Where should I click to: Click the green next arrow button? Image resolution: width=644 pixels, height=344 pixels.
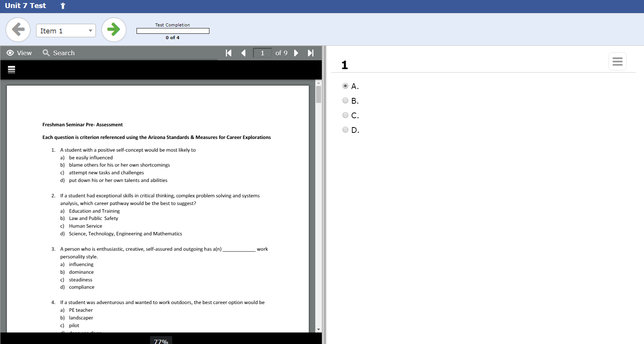point(114,30)
